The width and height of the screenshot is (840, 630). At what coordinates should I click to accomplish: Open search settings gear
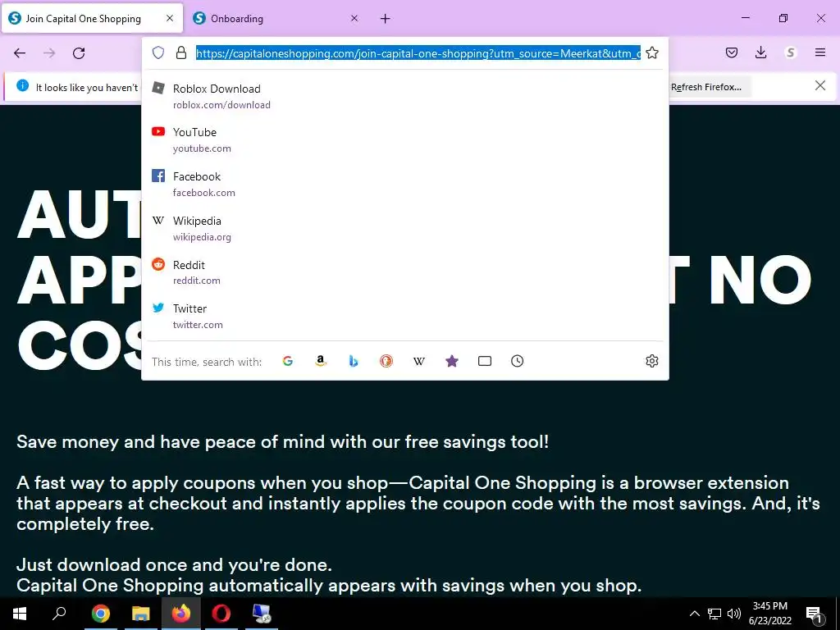pos(651,361)
